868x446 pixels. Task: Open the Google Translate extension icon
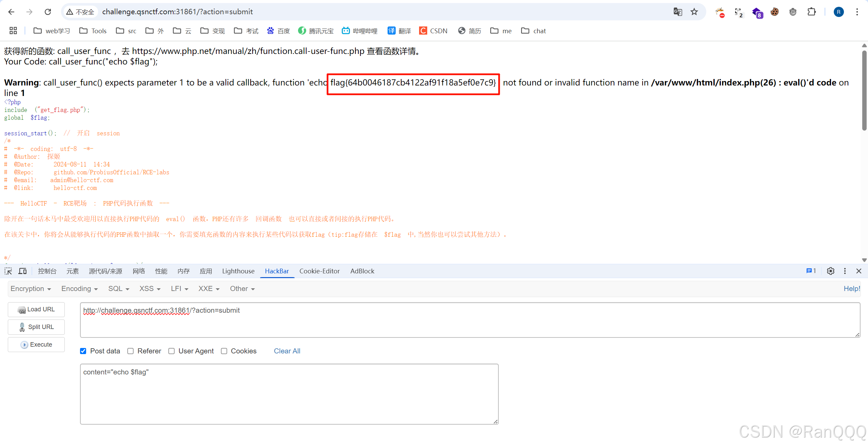(x=678, y=12)
